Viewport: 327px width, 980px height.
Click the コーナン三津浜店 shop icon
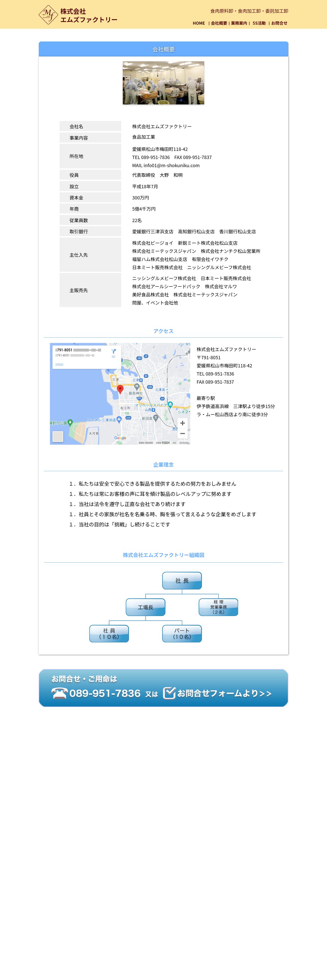pyautogui.click(x=119, y=419)
